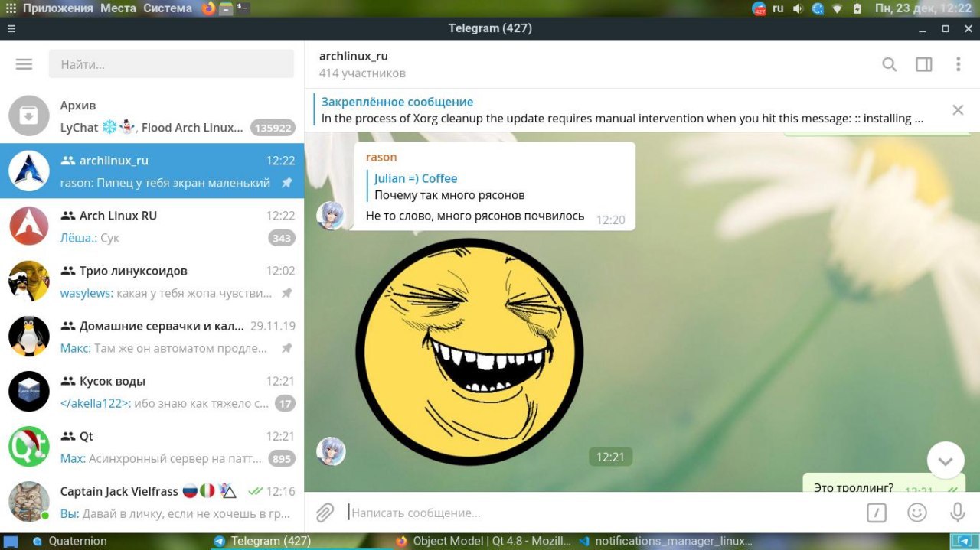Open the Qt group chat
The width and height of the screenshot is (980, 550).
click(x=152, y=447)
